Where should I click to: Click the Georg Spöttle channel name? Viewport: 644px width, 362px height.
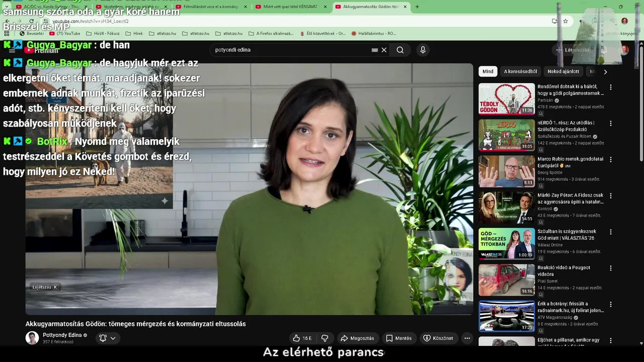[550, 172]
